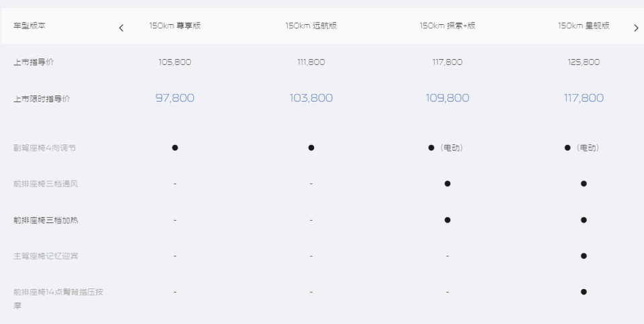
Task: Click the 星舰版 massage feature dot
Action: click(x=584, y=292)
